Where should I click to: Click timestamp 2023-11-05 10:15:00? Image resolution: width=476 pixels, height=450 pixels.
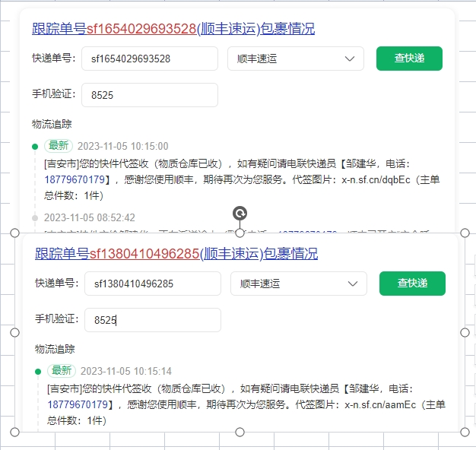click(122, 146)
